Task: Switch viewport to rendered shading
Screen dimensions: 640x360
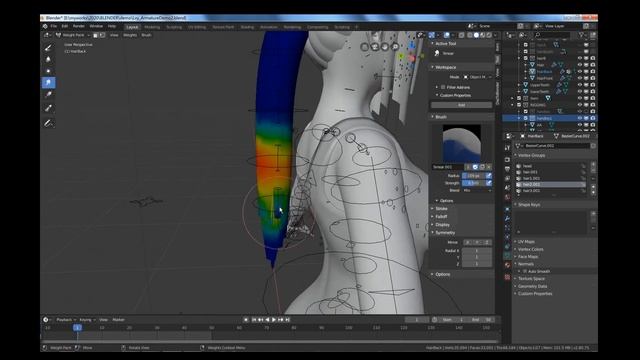Action: click(489, 35)
